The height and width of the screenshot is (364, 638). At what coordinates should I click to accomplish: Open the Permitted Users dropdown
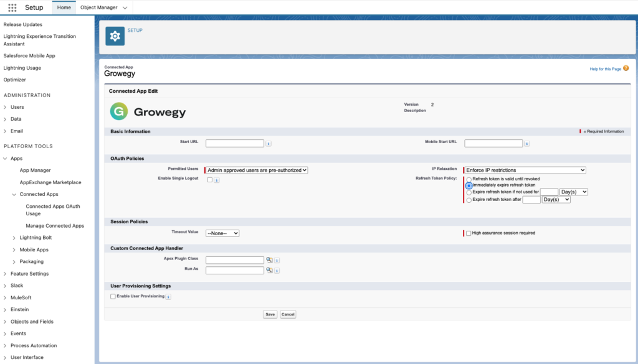pos(257,170)
